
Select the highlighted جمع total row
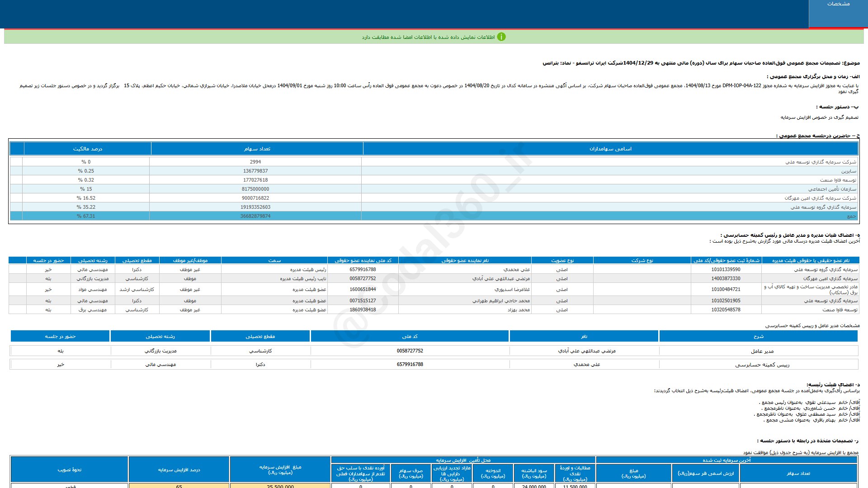pos(434,216)
